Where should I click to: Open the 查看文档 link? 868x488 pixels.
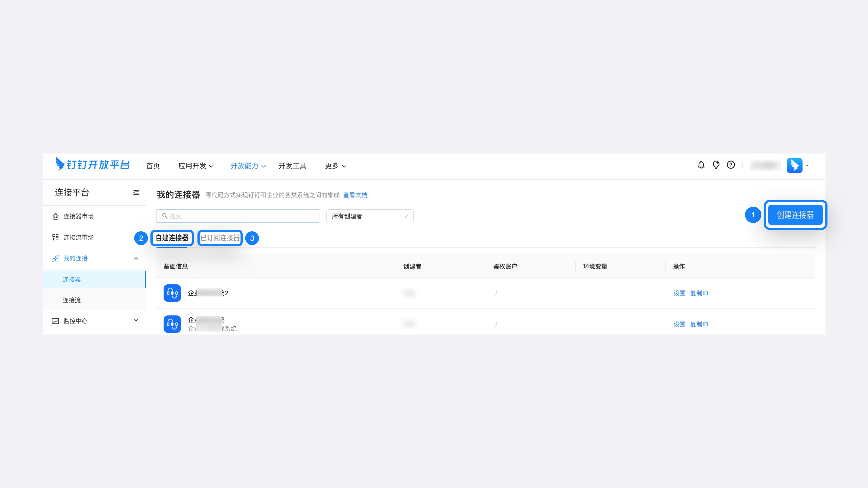355,195
